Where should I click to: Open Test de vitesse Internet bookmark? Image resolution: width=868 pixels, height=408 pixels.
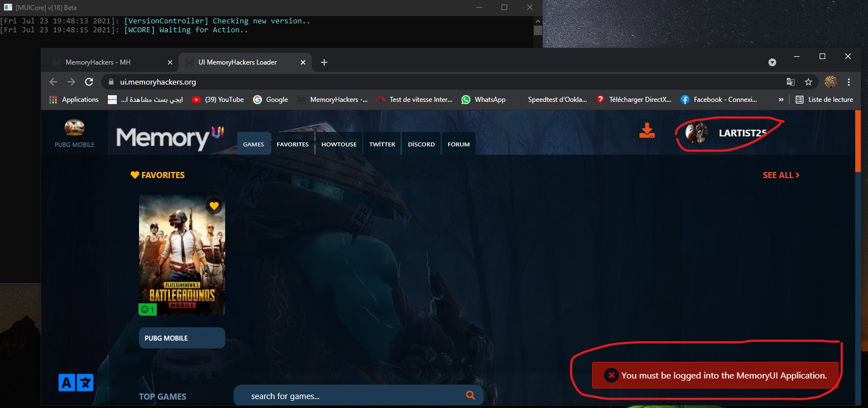pyautogui.click(x=415, y=100)
